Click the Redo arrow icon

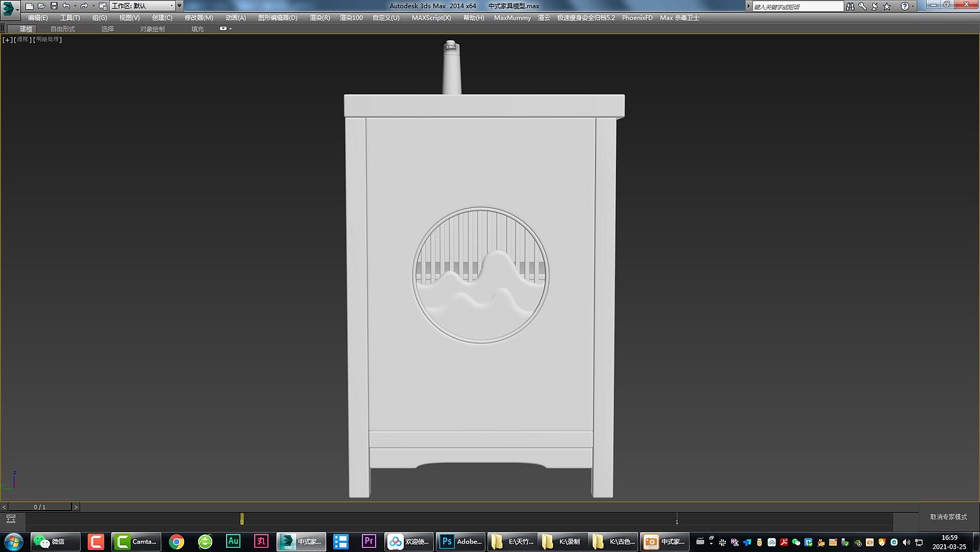point(84,6)
